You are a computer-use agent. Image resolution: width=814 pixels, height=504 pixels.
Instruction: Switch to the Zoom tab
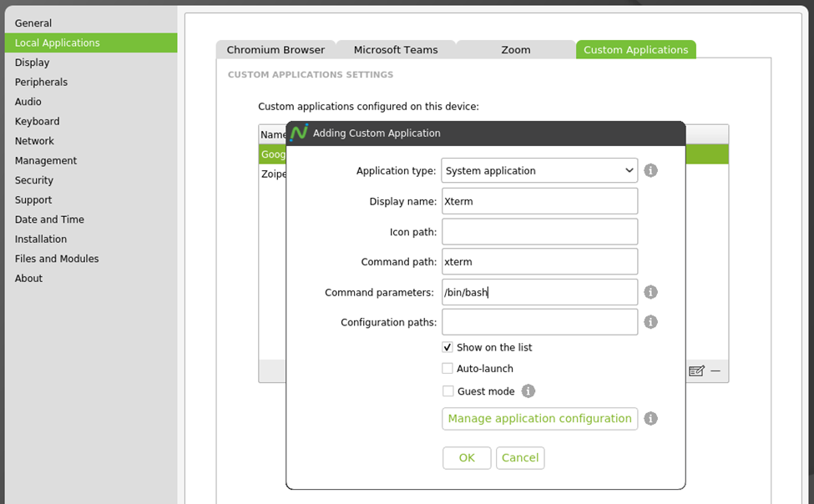click(x=516, y=50)
